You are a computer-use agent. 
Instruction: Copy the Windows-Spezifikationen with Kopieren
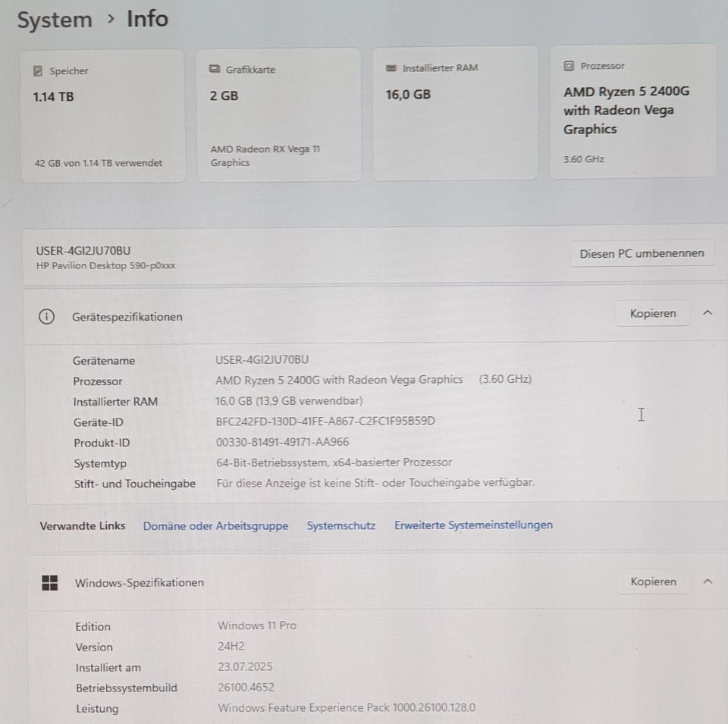tap(653, 581)
